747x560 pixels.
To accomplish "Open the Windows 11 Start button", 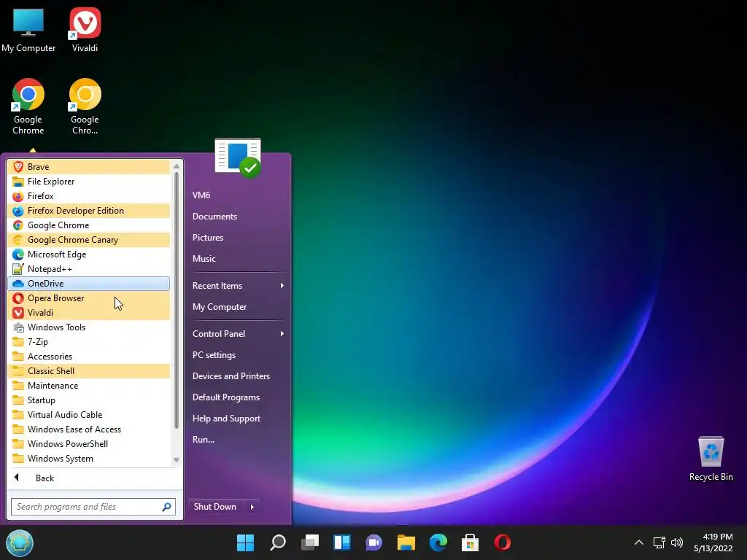I will point(245,542).
